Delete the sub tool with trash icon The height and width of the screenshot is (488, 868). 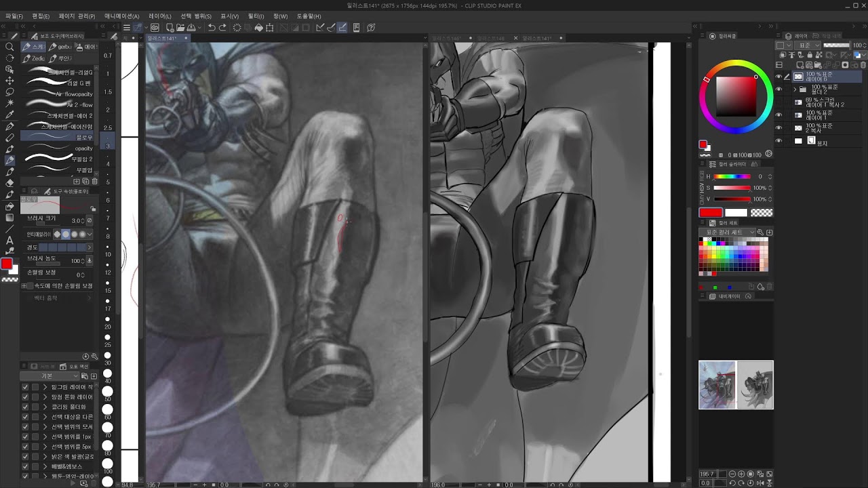point(94,181)
